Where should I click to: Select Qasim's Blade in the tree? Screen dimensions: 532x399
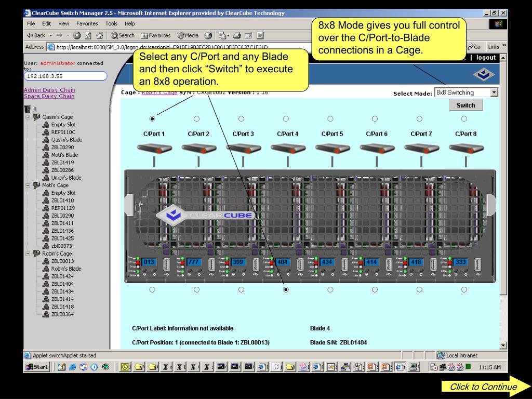66,140
